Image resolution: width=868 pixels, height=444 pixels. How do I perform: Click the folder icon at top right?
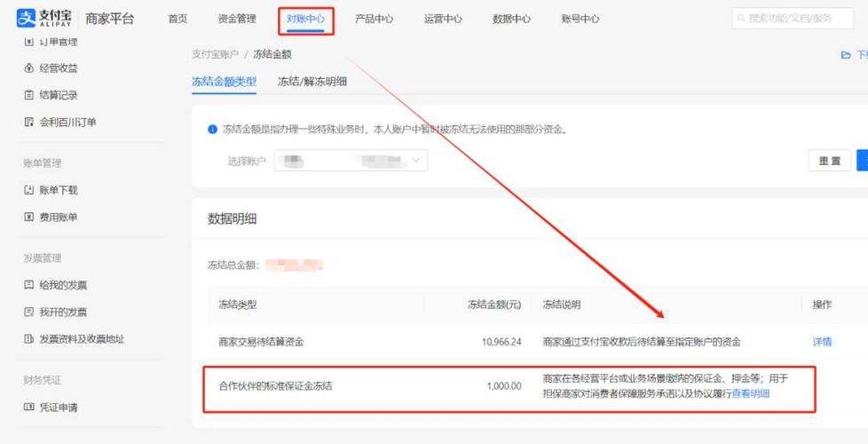pyautogui.click(x=845, y=55)
